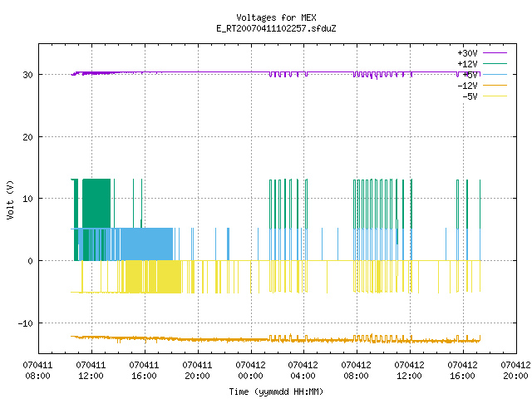Click the x-axis tick '070412 12:00'

click(410, 371)
